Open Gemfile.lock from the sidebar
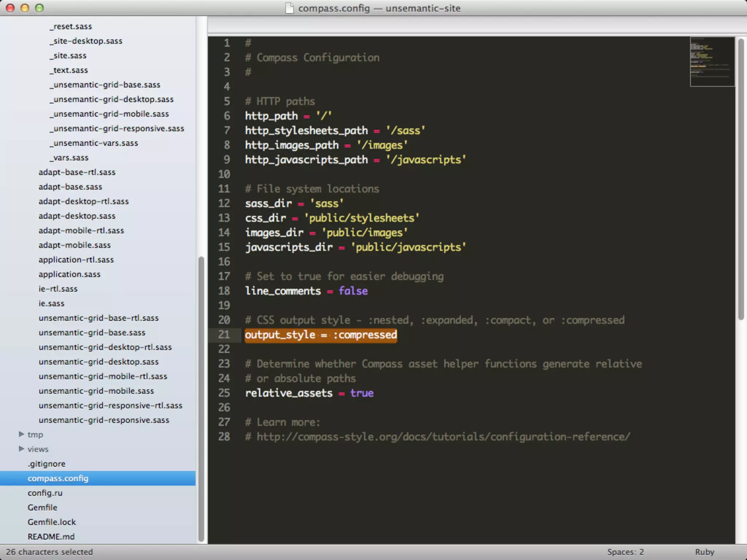 52,522
